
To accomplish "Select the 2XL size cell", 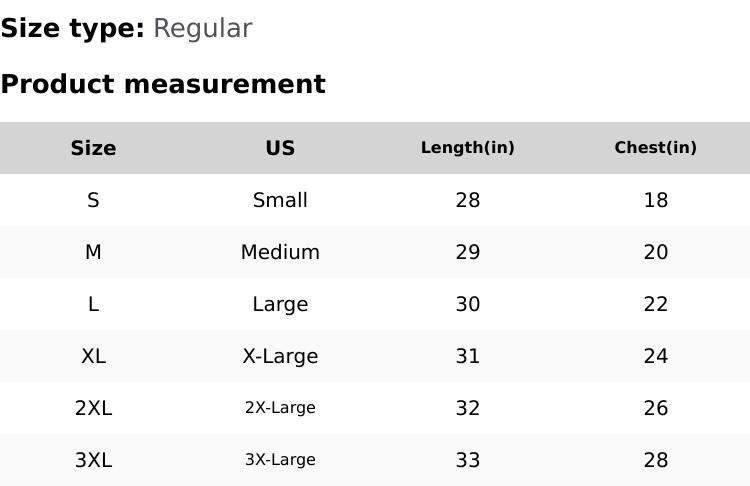I will tap(93, 408).
